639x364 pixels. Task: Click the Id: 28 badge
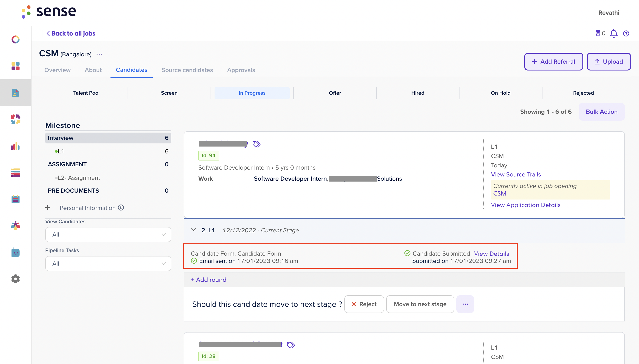coord(209,356)
